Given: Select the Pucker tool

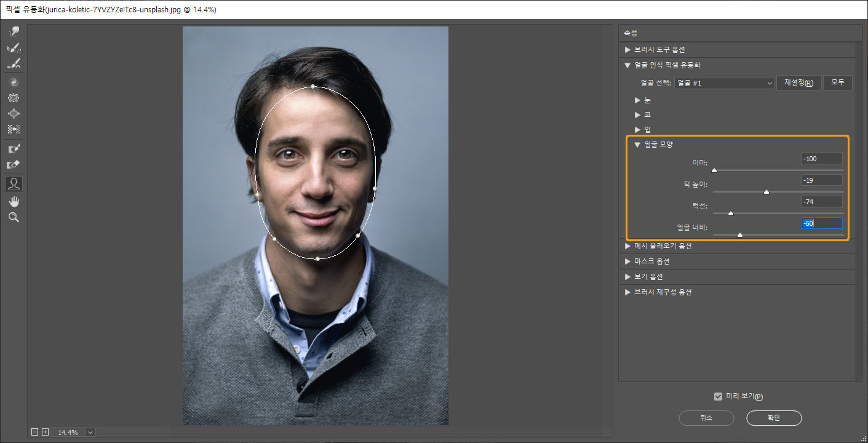Looking at the screenshot, I should (14, 98).
